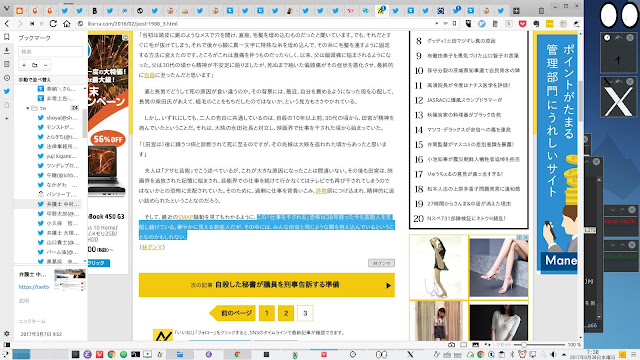Image resolution: width=640 pixels, height=360 pixels.
Task: Toggle the side panel visibility
Action: point(7,345)
